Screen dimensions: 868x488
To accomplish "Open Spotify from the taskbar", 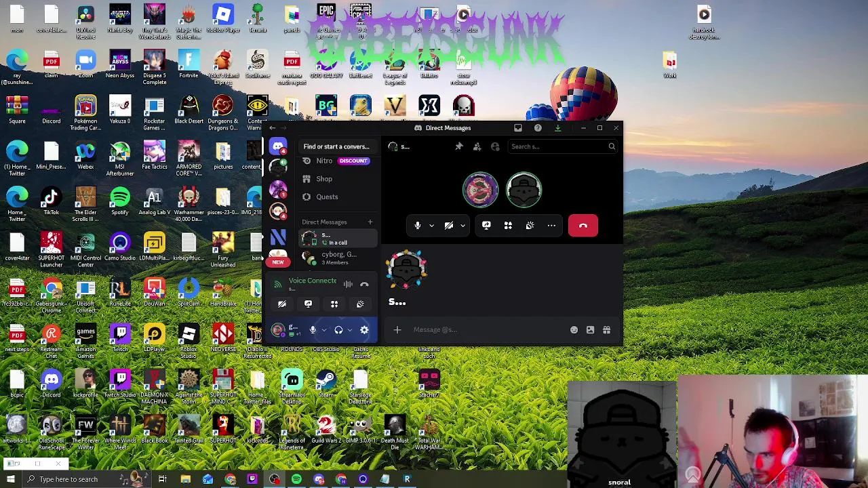I will click(x=296, y=479).
